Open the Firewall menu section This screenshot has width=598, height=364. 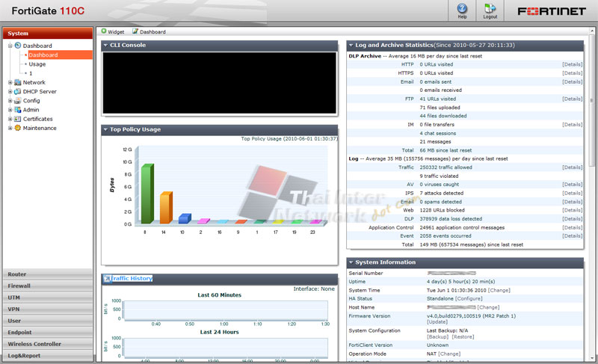[48, 286]
